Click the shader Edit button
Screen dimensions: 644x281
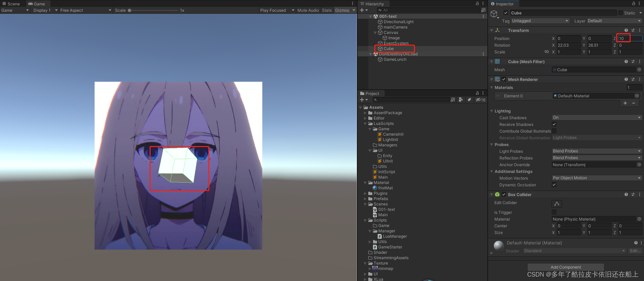(x=635, y=251)
